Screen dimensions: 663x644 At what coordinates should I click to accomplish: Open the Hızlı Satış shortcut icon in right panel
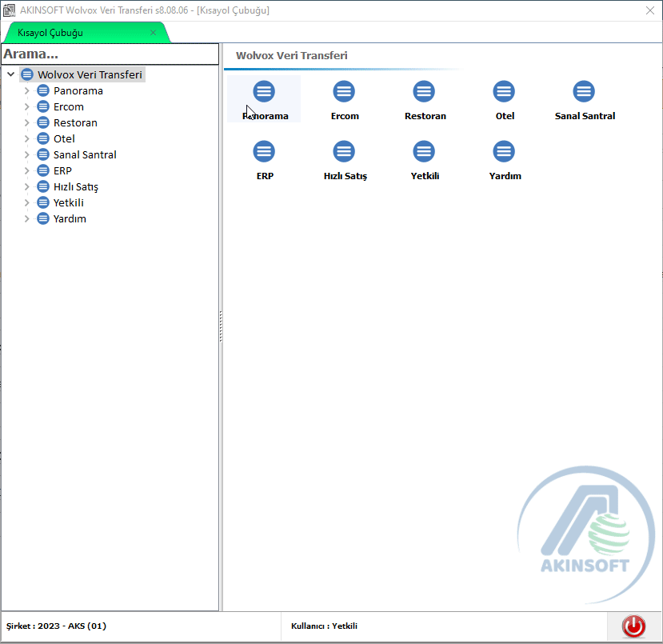[344, 151]
